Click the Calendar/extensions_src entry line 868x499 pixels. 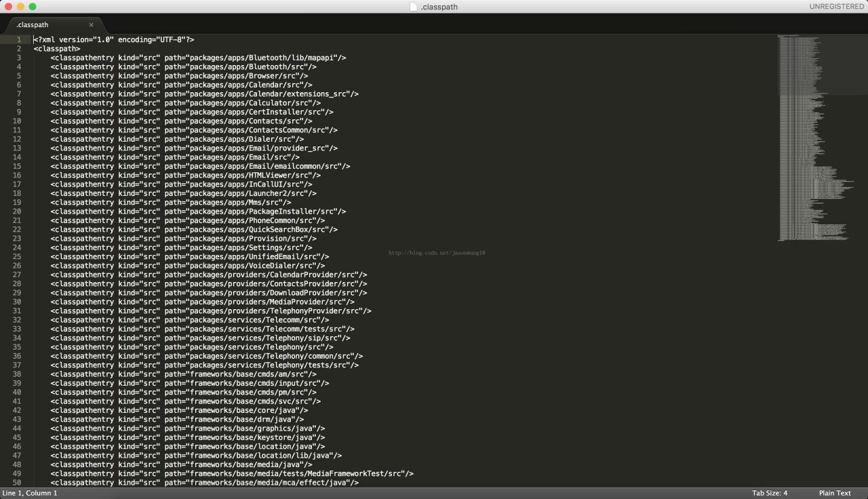tap(205, 94)
